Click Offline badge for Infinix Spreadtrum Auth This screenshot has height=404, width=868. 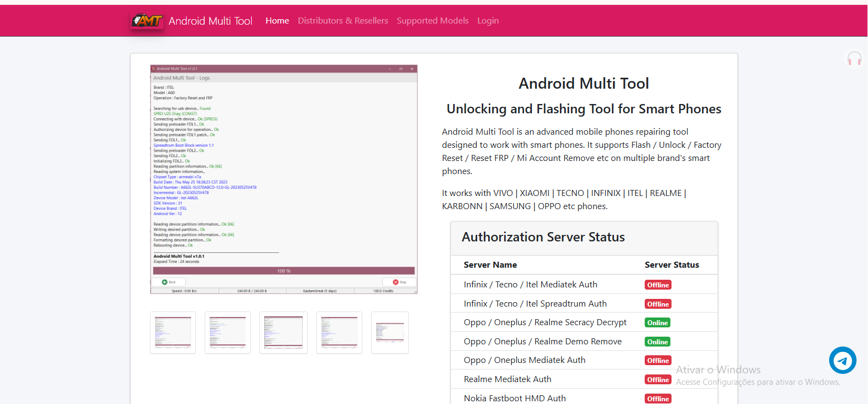658,304
